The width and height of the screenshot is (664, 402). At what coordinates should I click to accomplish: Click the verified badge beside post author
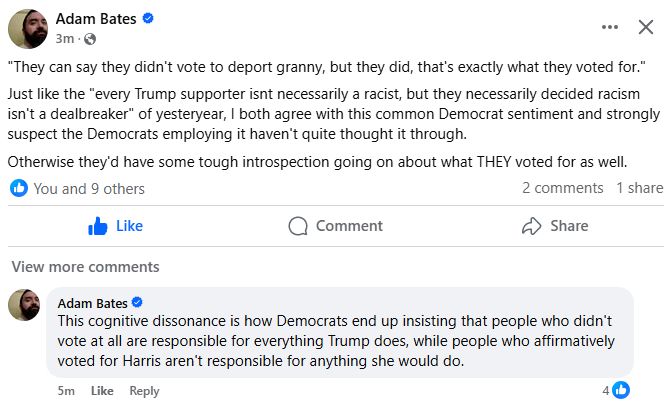(148, 19)
